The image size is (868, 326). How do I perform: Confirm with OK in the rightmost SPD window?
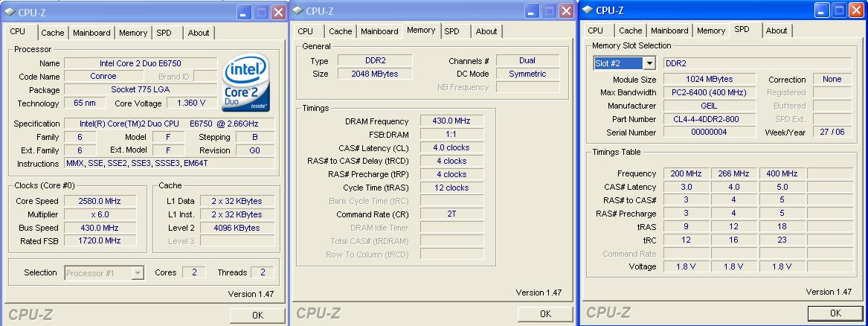[835, 313]
